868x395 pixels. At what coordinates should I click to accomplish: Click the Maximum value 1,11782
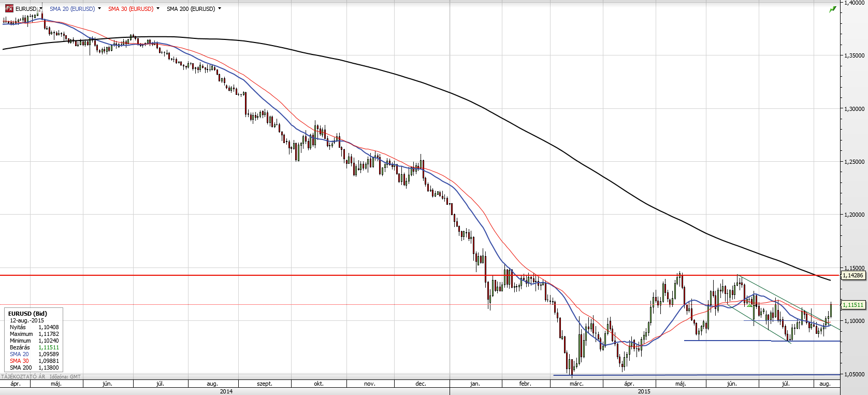click(49, 334)
